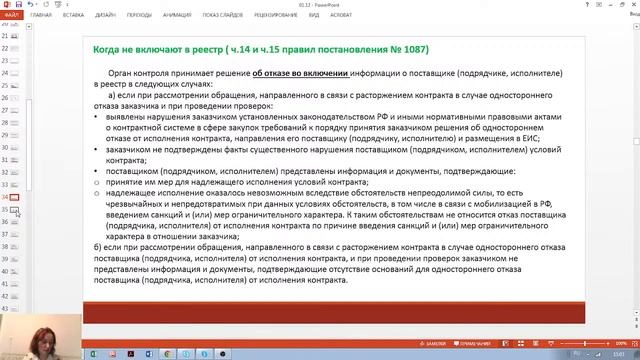Select slide 42 thumbnail

click(x=14, y=296)
